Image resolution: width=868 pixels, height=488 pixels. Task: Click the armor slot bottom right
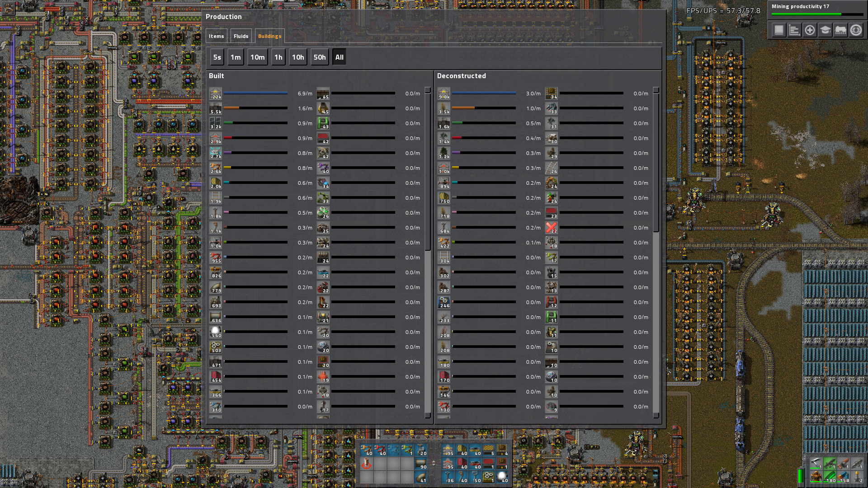tap(816, 477)
